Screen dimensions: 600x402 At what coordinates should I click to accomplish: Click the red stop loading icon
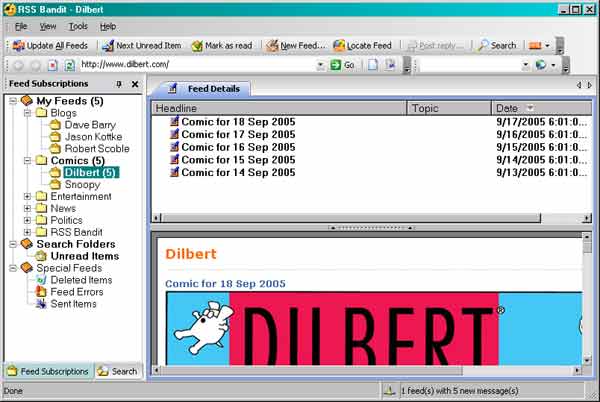[x=53, y=65]
